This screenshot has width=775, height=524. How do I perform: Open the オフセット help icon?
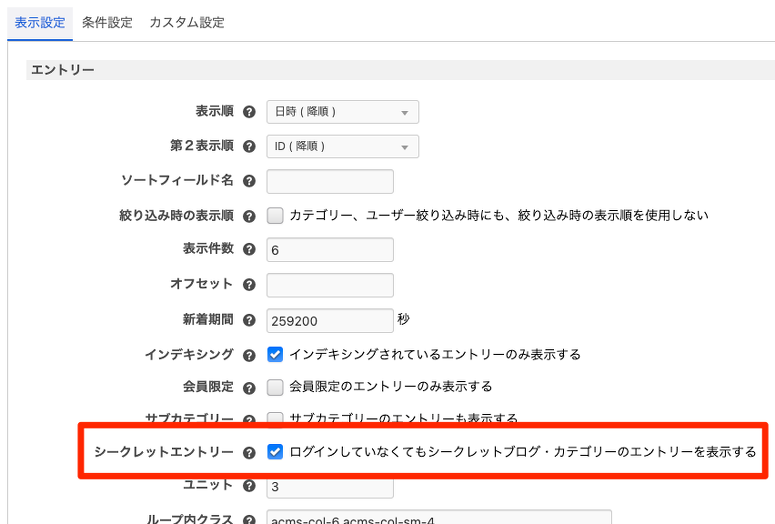click(x=249, y=285)
